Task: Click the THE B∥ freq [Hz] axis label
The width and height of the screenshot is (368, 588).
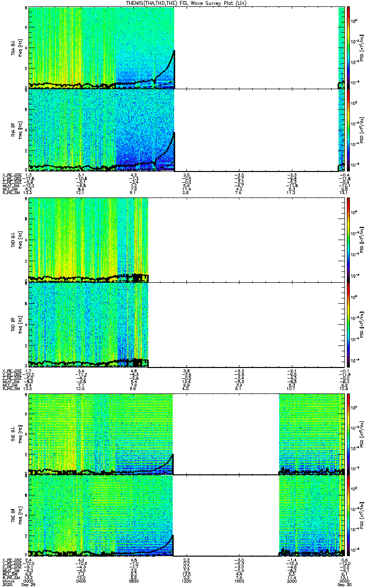Action: tap(21, 515)
